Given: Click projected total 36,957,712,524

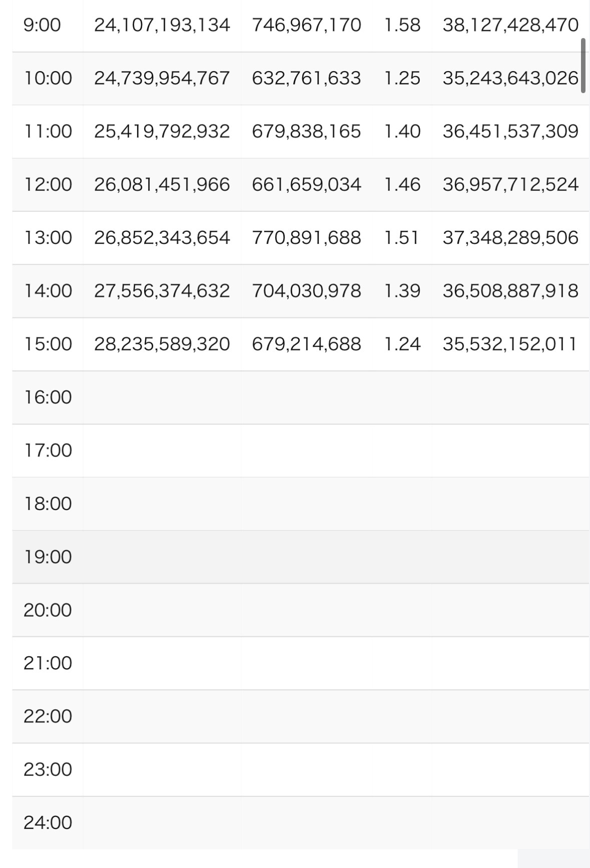Looking at the screenshot, I should point(510,185).
